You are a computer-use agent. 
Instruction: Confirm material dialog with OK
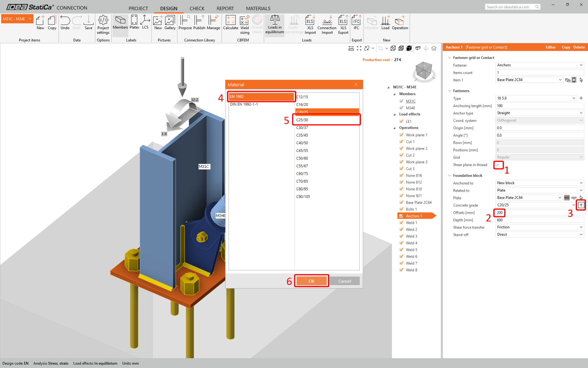pyautogui.click(x=311, y=281)
